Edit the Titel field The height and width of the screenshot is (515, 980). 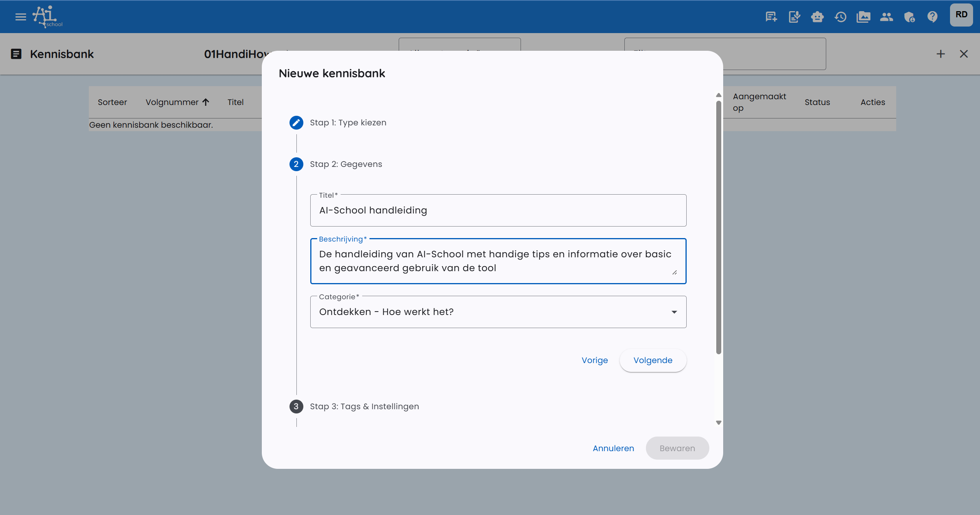point(497,210)
